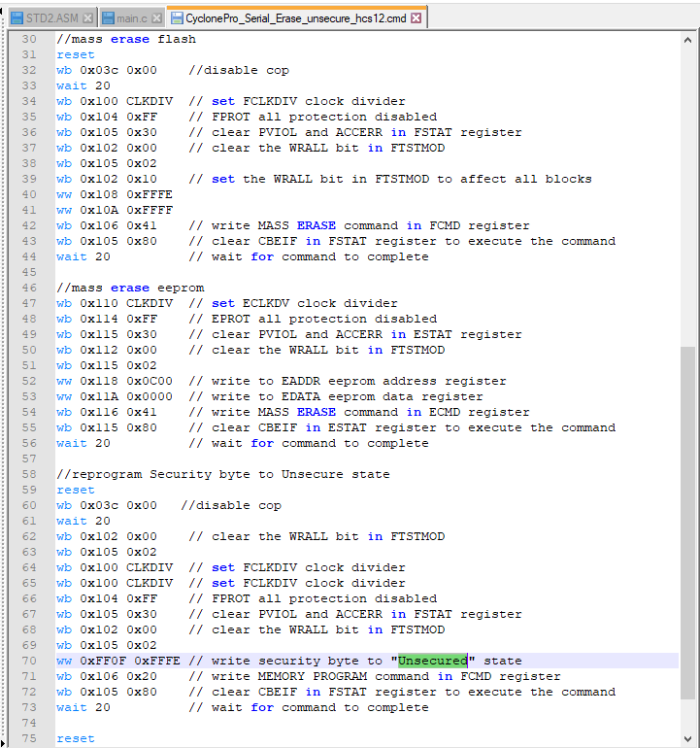700x748 pixels.
Task: Click 'clear CBEIF in FSTAT' on line 43
Action: pos(289,241)
